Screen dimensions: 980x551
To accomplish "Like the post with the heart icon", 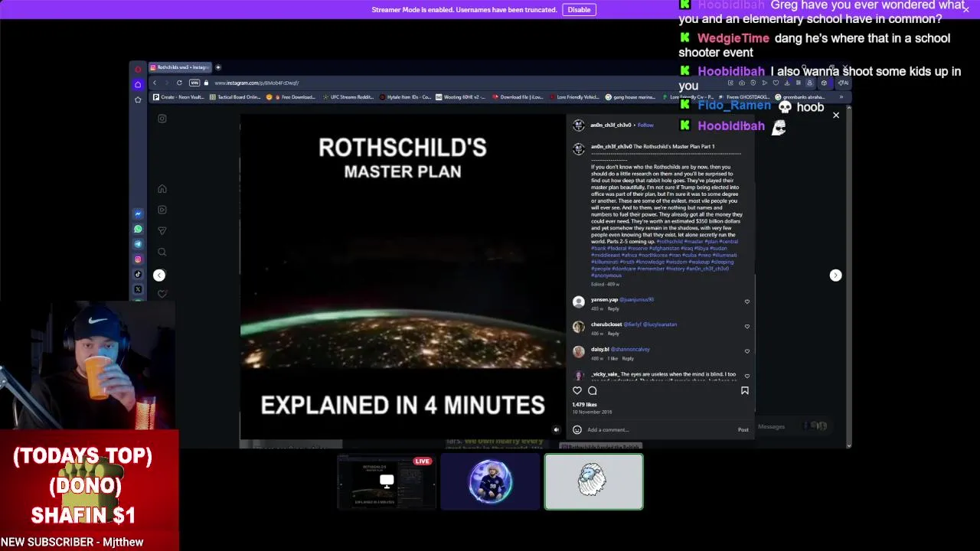I will (x=577, y=390).
